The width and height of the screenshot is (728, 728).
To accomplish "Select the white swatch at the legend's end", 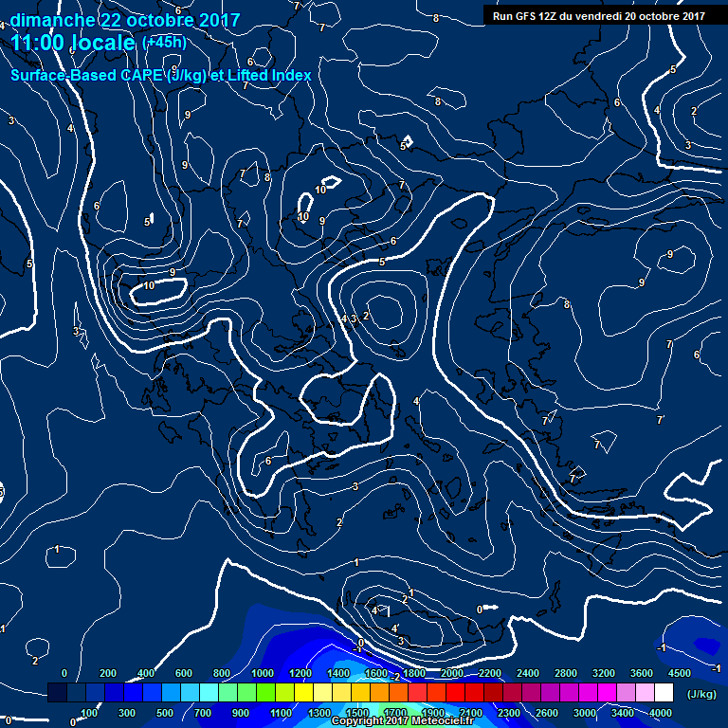I will pyautogui.click(x=664, y=692).
